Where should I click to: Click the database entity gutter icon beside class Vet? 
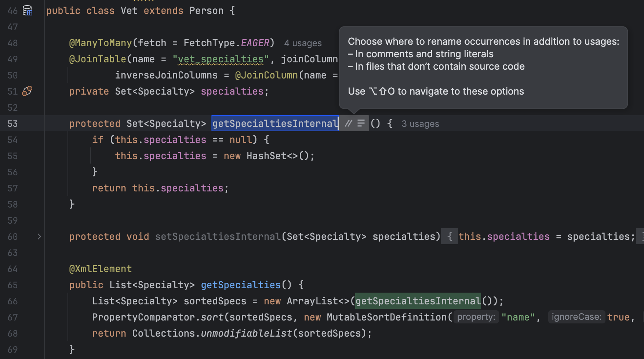tap(28, 11)
